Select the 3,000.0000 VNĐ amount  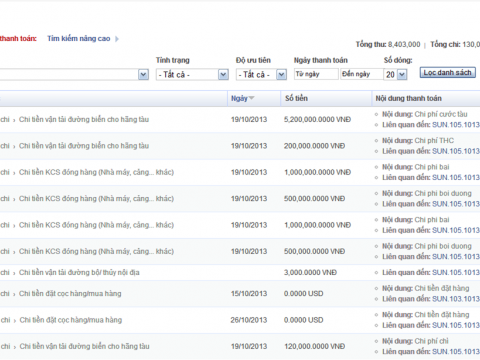coord(310,273)
